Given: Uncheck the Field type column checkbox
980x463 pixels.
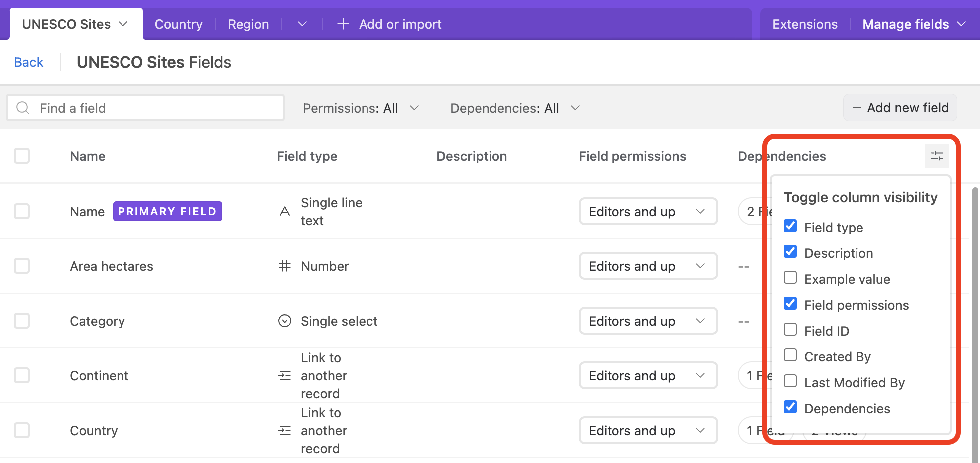Looking at the screenshot, I should (x=790, y=226).
